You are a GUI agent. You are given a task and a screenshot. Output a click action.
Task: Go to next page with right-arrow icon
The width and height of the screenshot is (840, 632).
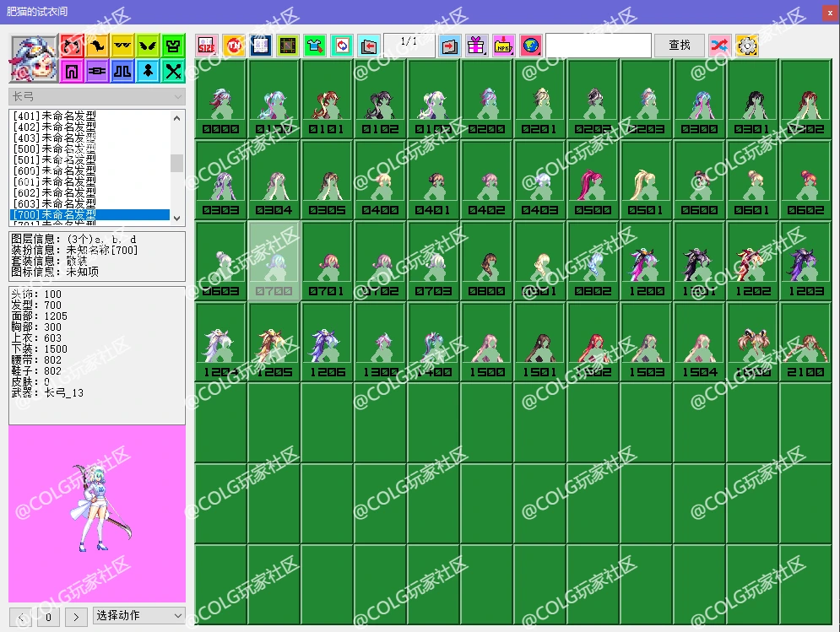tap(449, 46)
